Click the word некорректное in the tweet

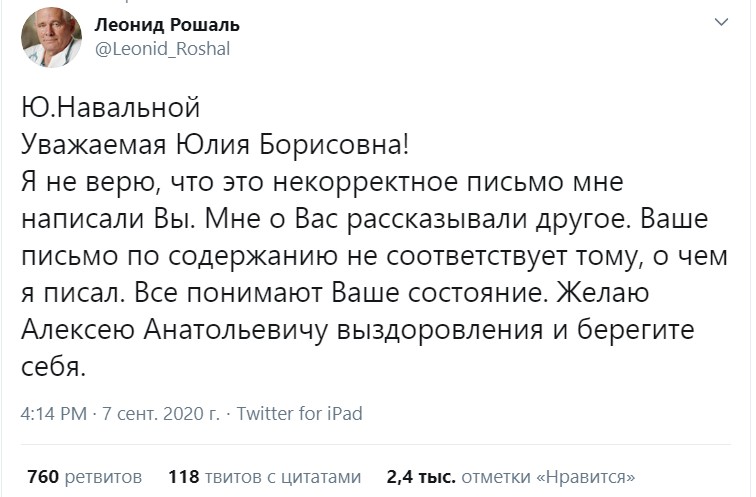tap(365, 182)
